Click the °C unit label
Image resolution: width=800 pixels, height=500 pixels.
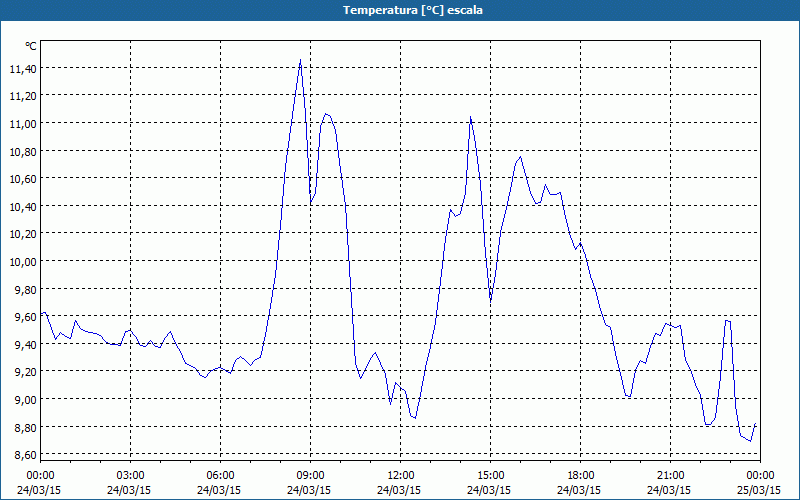[31, 46]
